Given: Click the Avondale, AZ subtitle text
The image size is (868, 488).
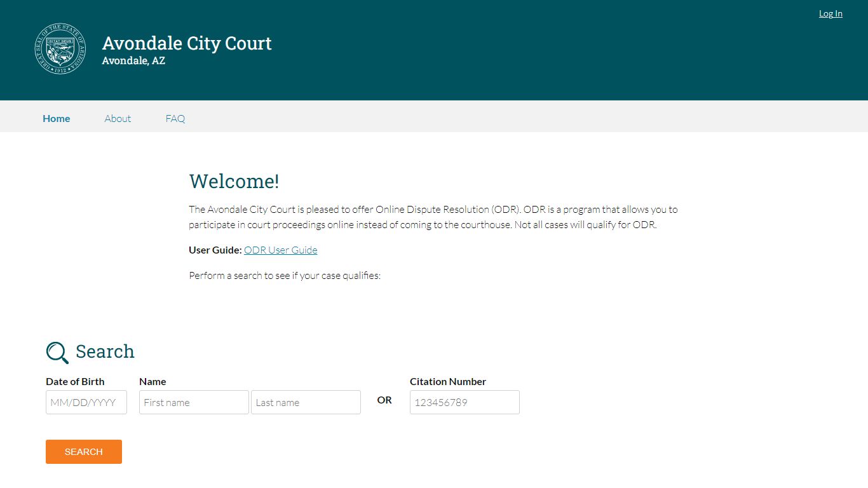Looking at the screenshot, I should pos(133,61).
